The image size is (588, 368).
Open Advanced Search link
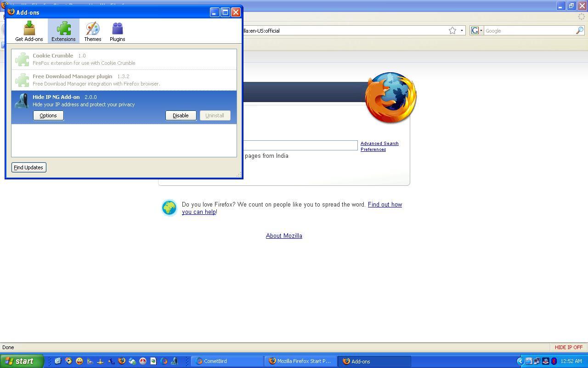click(x=379, y=144)
